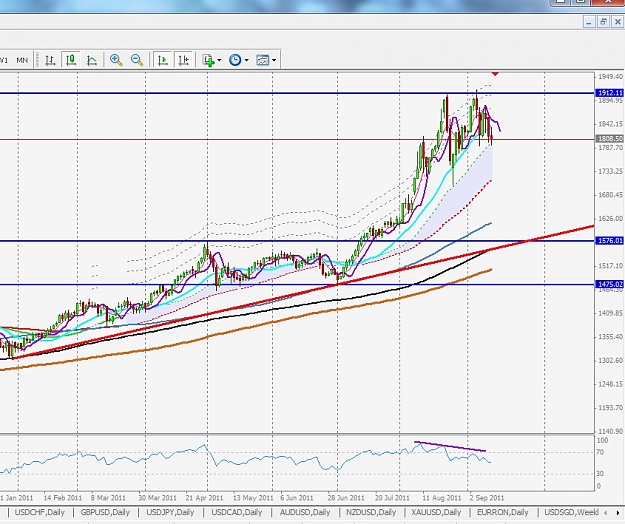Image resolution: width=625 pixels, height=524 pixels.
Task: Switch chart to bar chart mode
Action: (50, 60)
